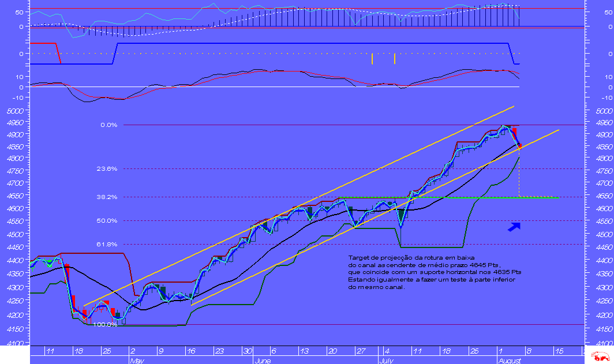Expand the 23.6% retracement label
The width and height of the screenshot is (614, 364).
[x=108, y=170]
